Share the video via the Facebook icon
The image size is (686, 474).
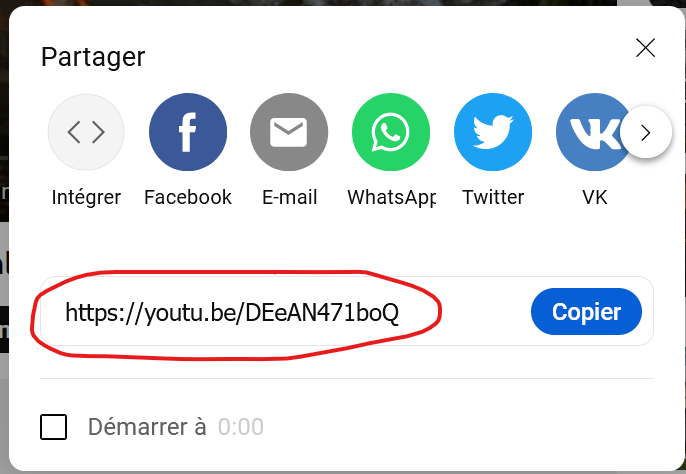pyautogui.click(x=188, y=132)
